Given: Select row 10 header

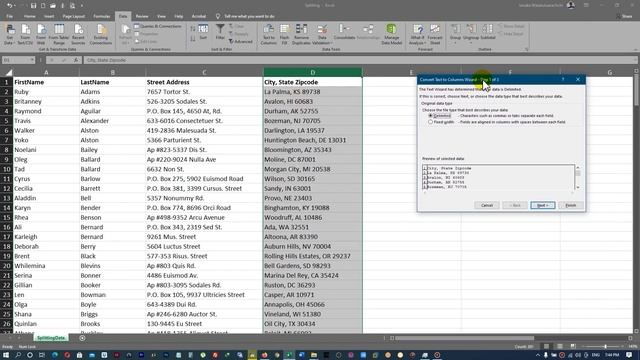Looking at the screenshot, I should [7, 169].
